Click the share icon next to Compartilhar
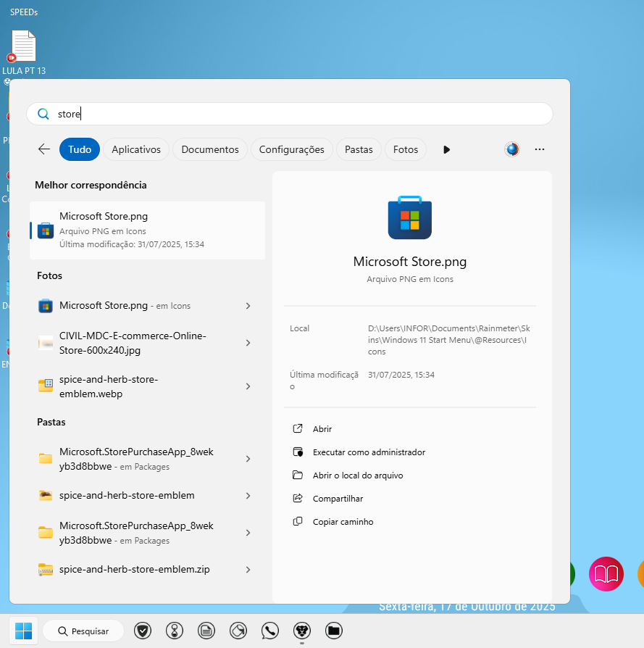The height and width of the screenshot is (648, 644). click(x=298, y=498)
